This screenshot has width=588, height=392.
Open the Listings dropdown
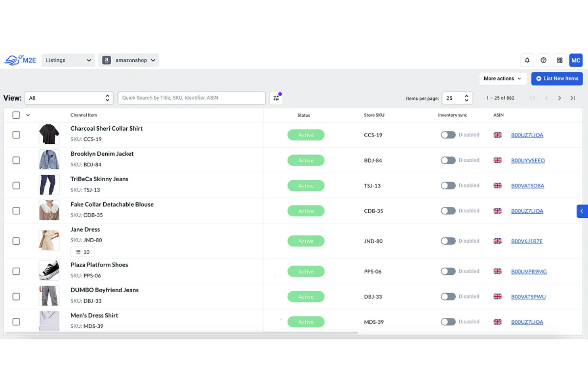pos(68,60)
